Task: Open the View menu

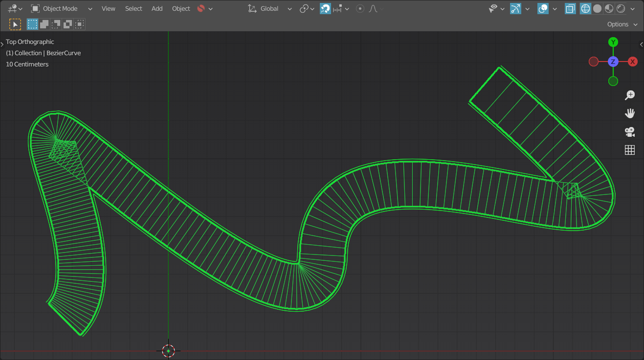Action: [x=109, y=9]
